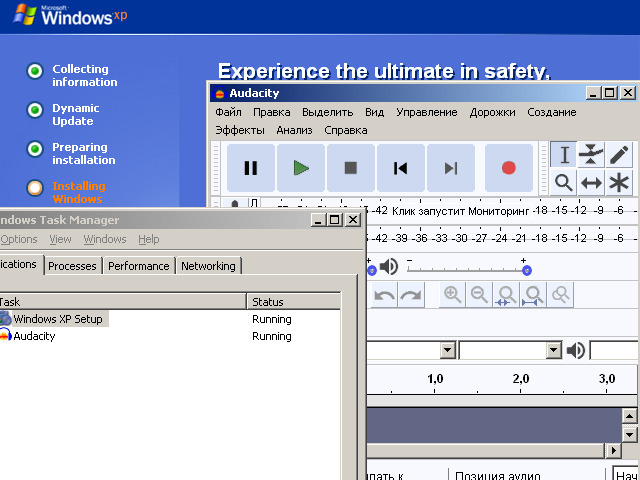The width and height of the screenshot is (640, 480).
Task: Click the recording meter to start Monitoring
Action: coord(460,211)
